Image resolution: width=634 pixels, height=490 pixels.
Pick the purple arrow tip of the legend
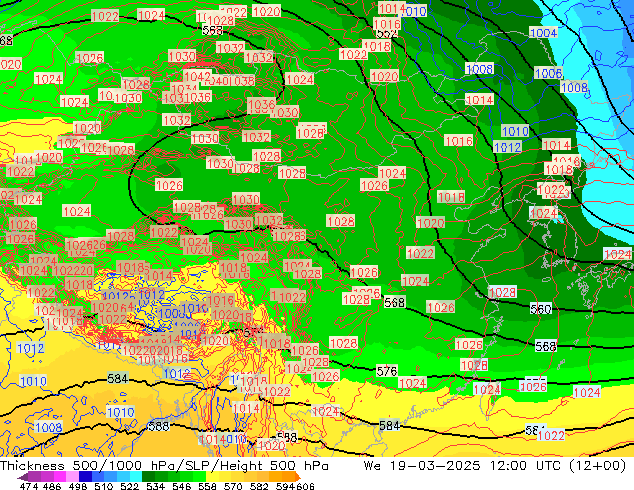click(22, 477)
